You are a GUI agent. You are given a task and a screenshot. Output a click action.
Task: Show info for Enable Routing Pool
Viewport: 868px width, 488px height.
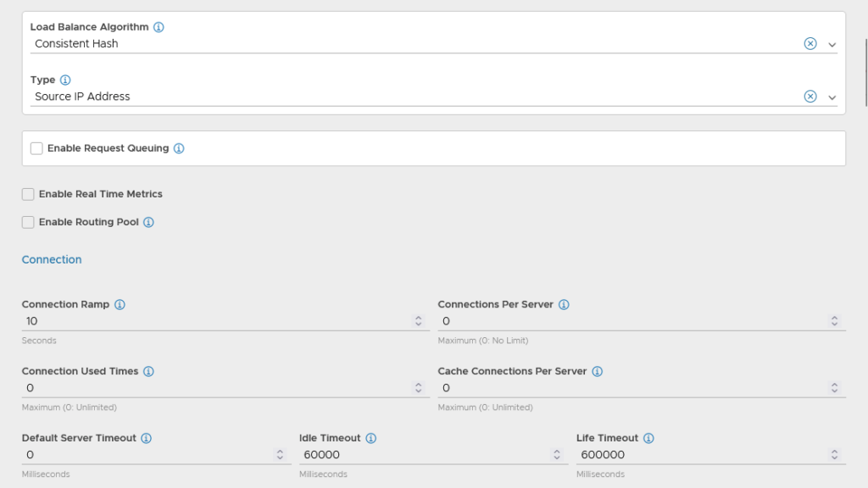coord(148,223)
